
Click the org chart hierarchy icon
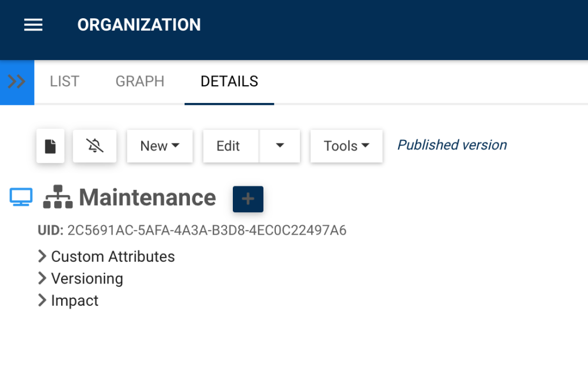click(x=58, y=198)
